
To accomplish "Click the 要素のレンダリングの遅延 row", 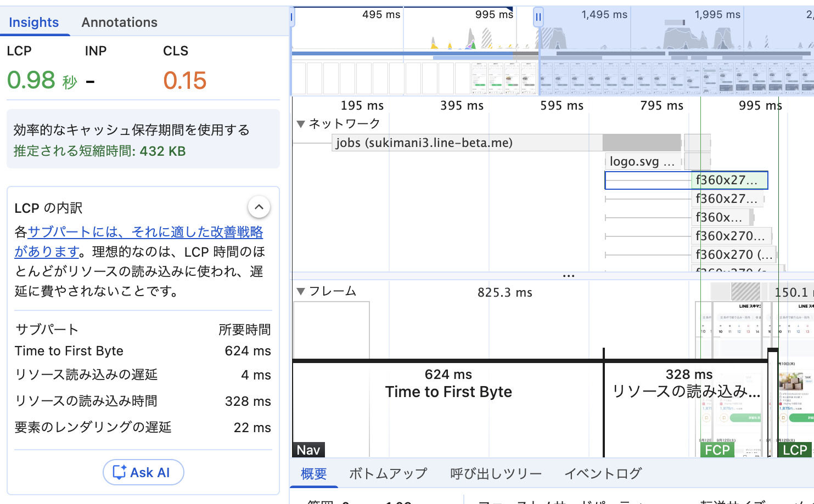I will click(x=143, y=428).
